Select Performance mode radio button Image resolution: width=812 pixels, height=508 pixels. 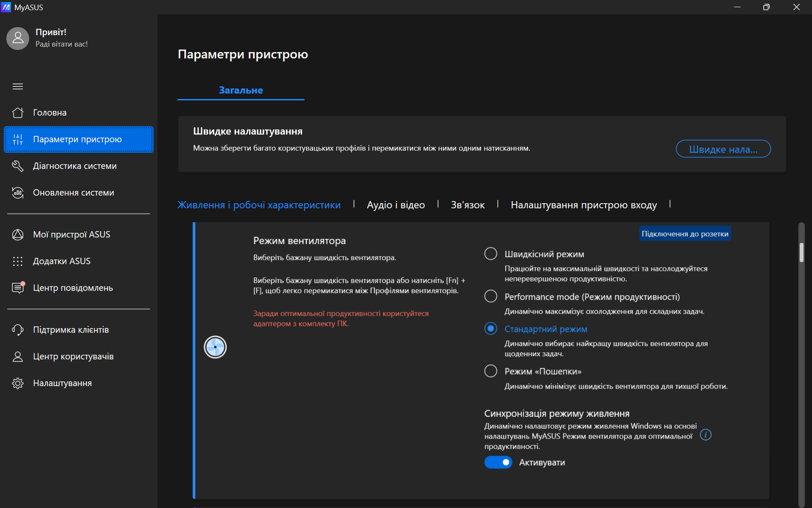(491, 296)
